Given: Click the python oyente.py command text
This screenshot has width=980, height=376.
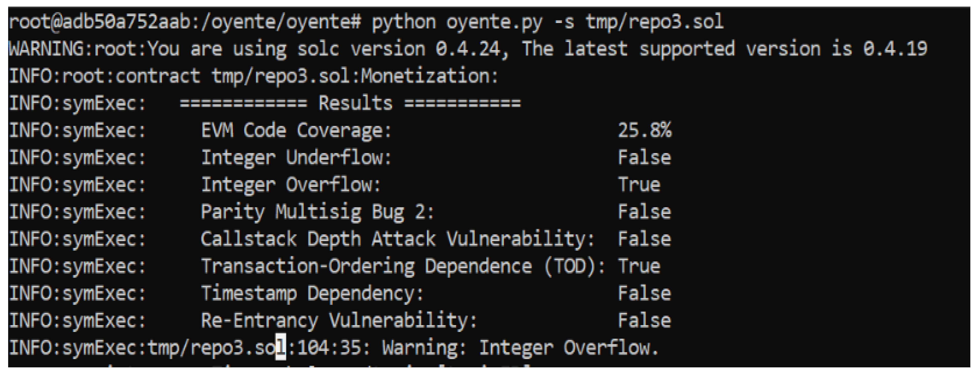Looking at the screenshot, I should coord(457,22).
